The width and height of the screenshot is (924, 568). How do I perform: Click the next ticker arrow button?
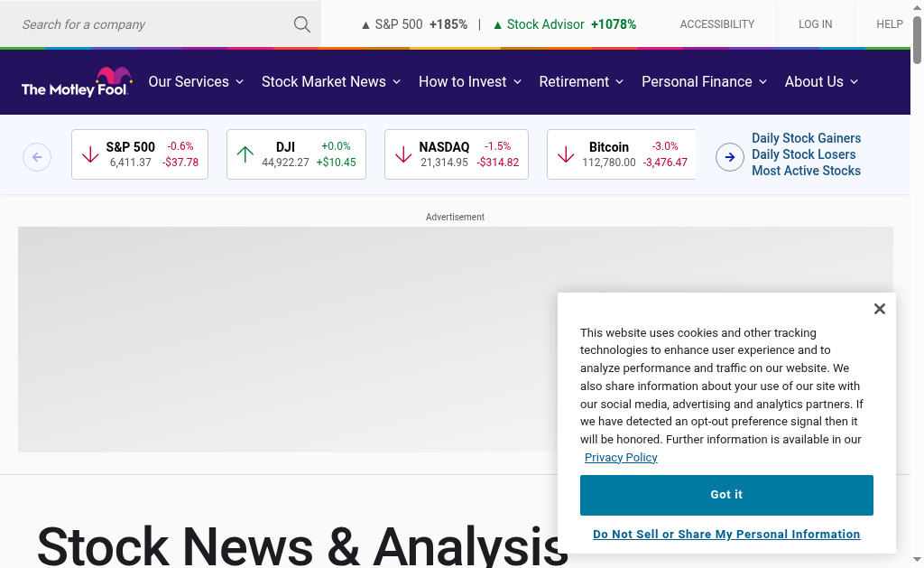729,157
